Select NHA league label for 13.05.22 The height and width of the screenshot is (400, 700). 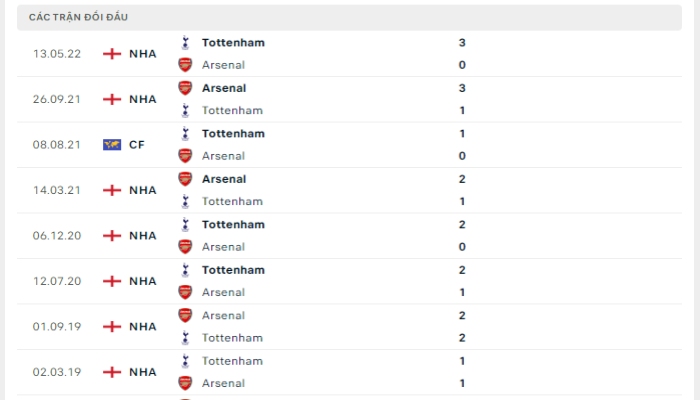pos(143,54)
